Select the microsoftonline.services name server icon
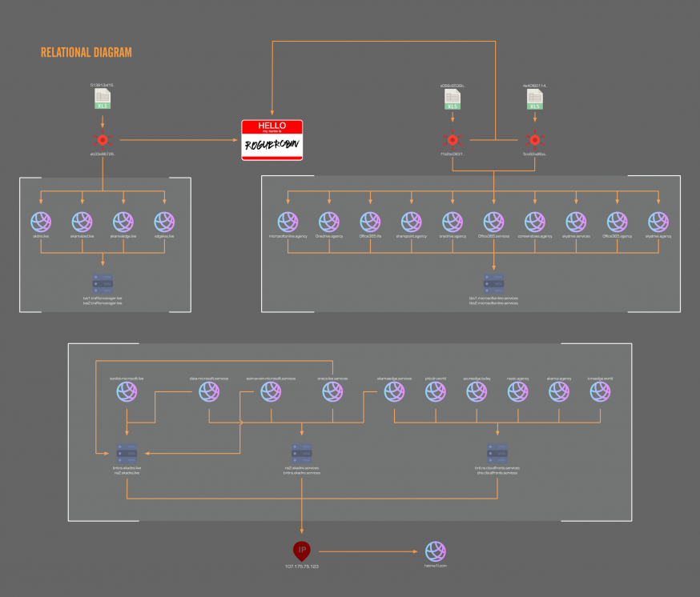Screen dimensions: 700x597 coord(493,282)
